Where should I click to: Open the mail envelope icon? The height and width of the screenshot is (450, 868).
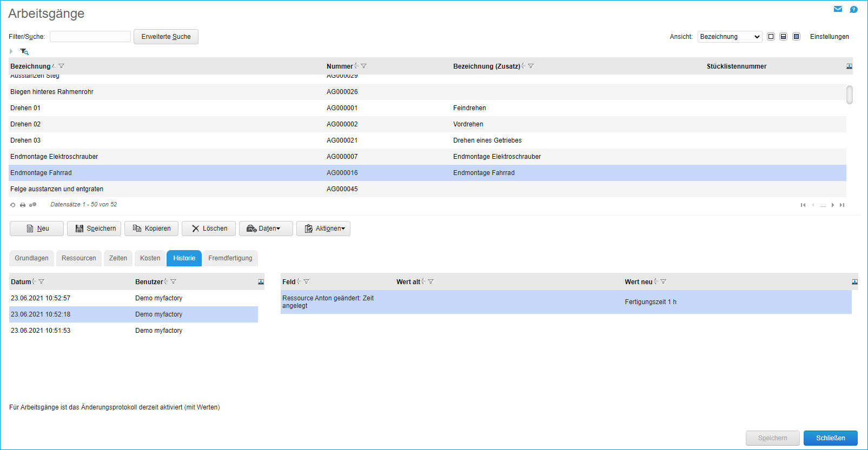838,9
